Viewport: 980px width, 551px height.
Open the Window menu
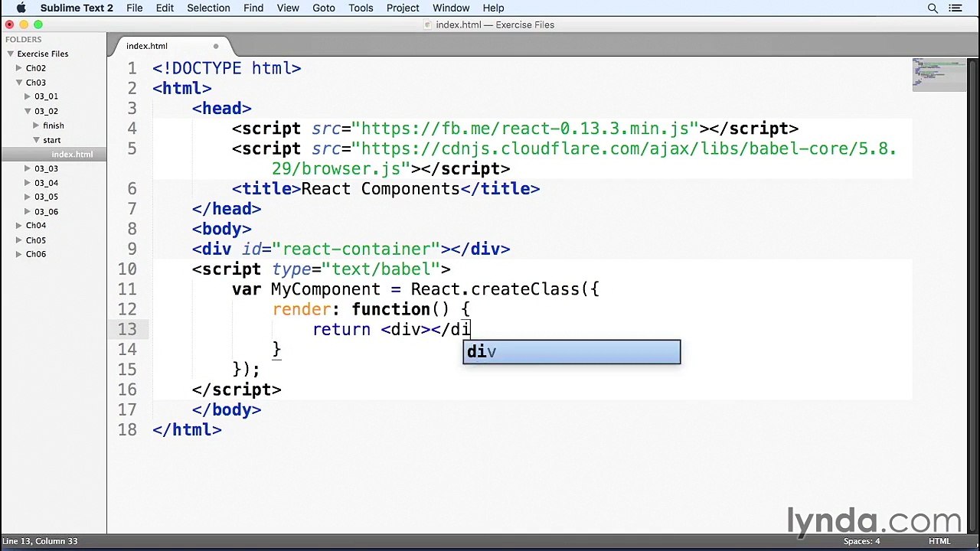[451, 8]
